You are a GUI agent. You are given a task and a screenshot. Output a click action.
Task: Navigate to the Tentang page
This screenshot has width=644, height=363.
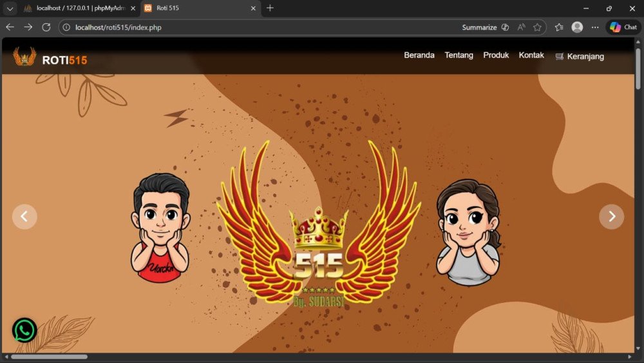pyautogui.click(x=459, y=55)
